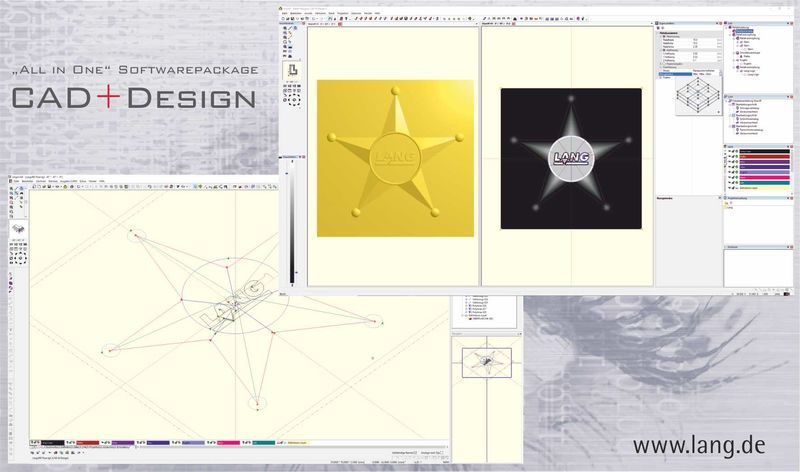Select the highlighted blue row in the properties panel
800x472 pixels.
point(675,74)
